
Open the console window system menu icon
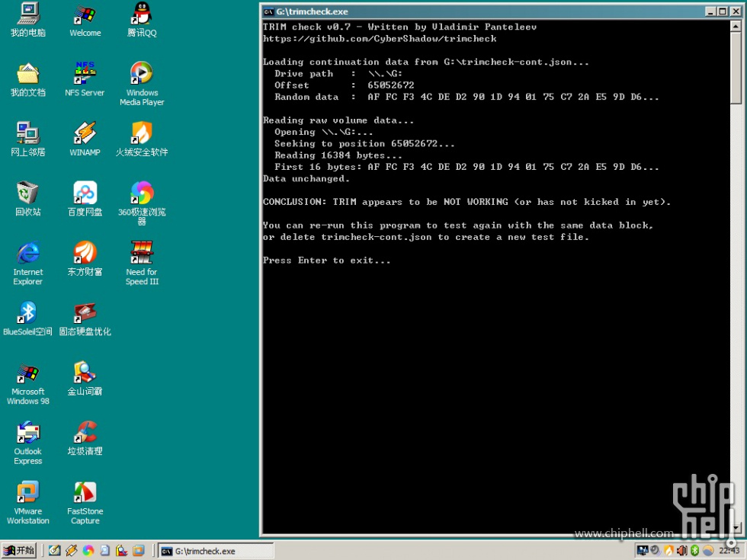coord(268,11)
